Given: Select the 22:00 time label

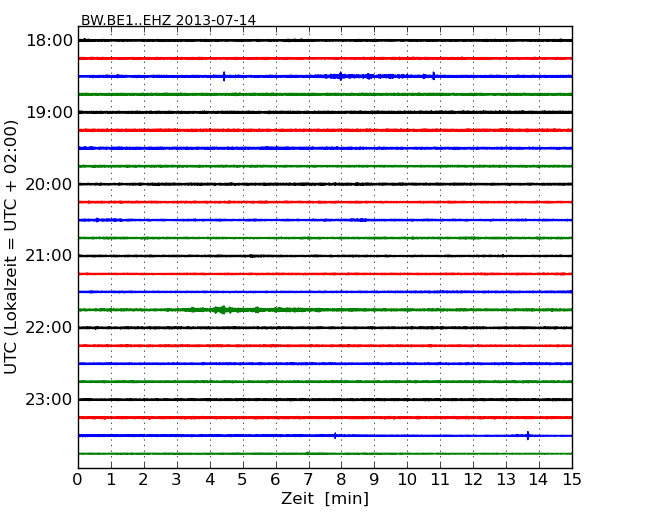Looking at the screenshot, I should [49, 328].
